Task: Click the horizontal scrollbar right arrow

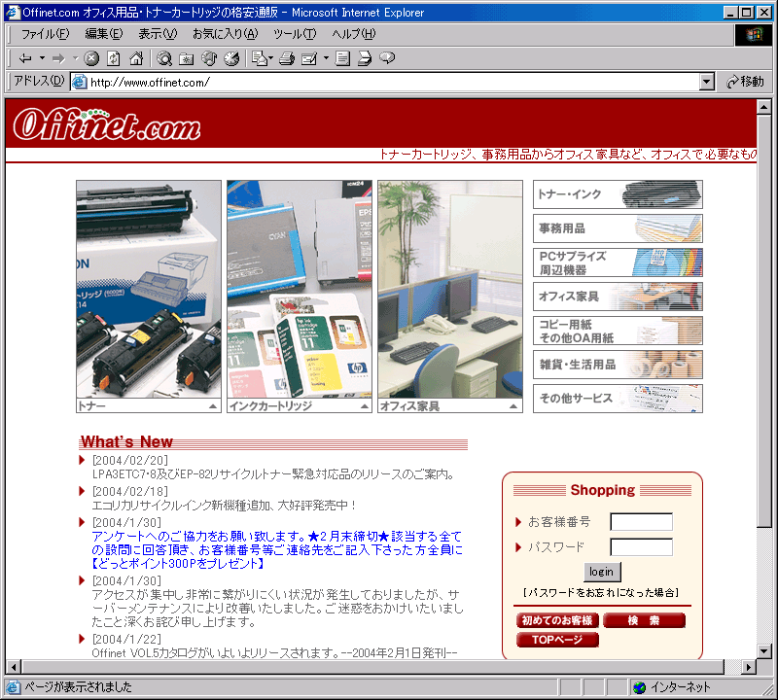Action: (x=749, y=667)
